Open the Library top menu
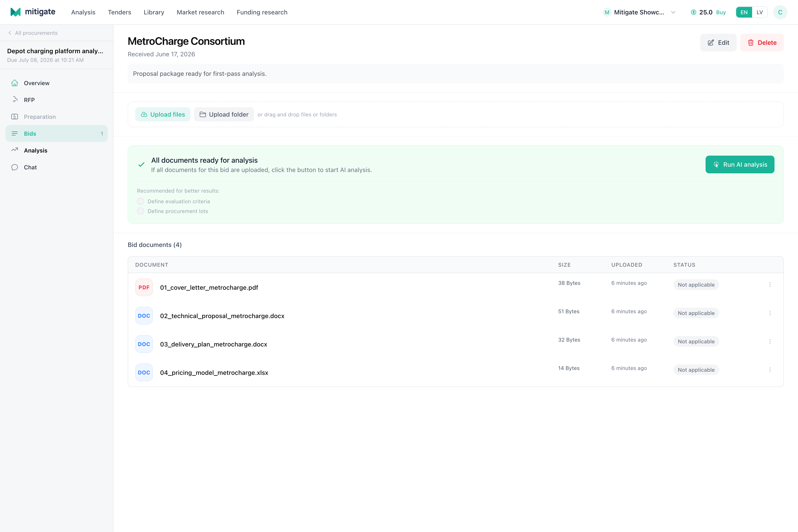Viewport: 798px width, 532px height. coord(154,12)
